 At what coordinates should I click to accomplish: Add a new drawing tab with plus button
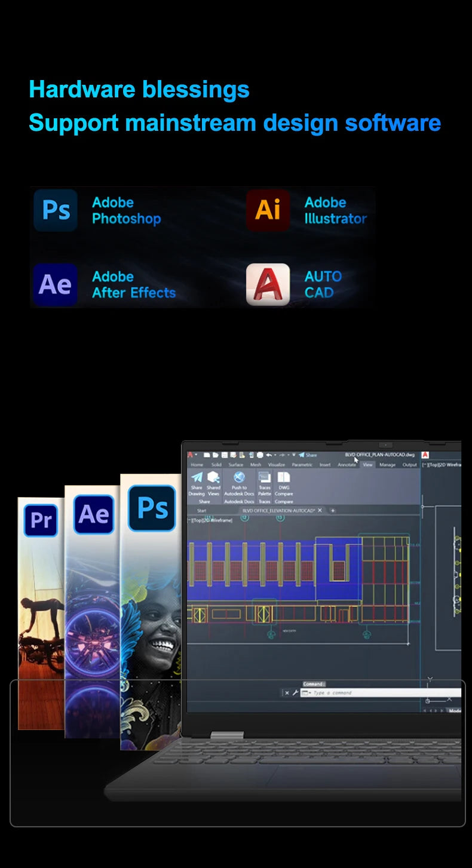333,510
